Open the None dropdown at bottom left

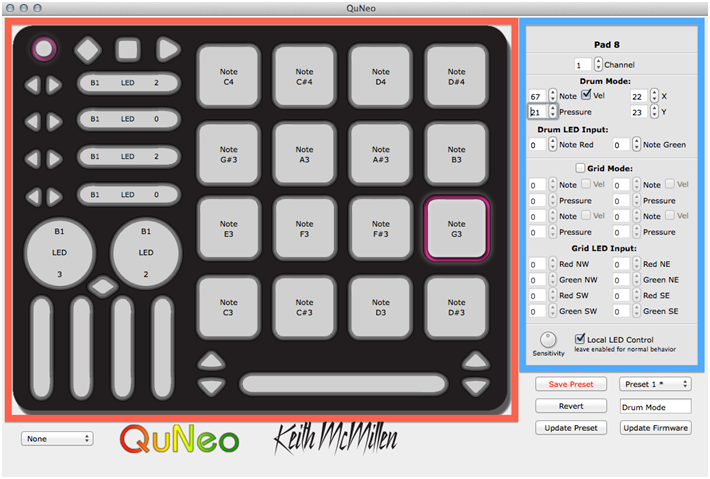click(x=58, y=438)
